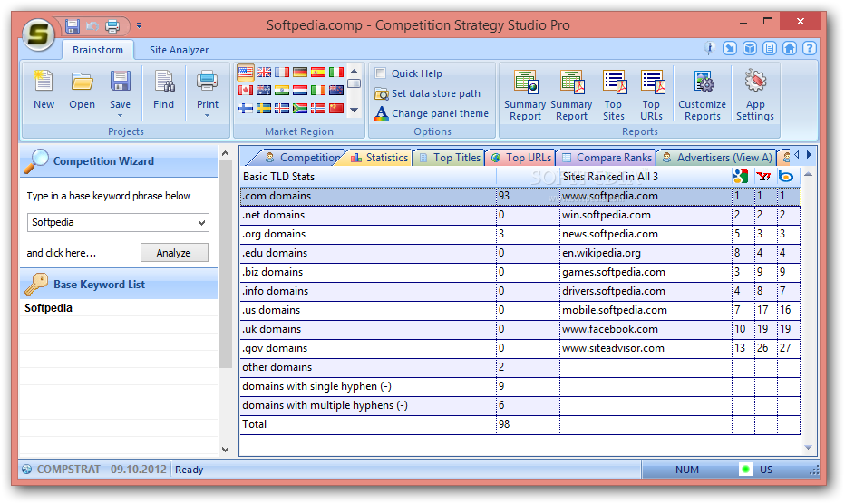The image size is (845, 504).
Task: Toggle the United States flag region
Action: [x=246, y=73]
